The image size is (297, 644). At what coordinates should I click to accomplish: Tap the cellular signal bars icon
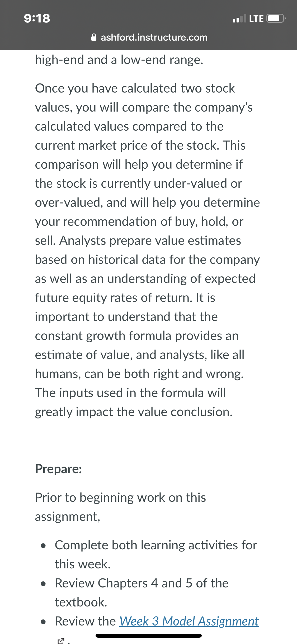[x=239, y=19]
